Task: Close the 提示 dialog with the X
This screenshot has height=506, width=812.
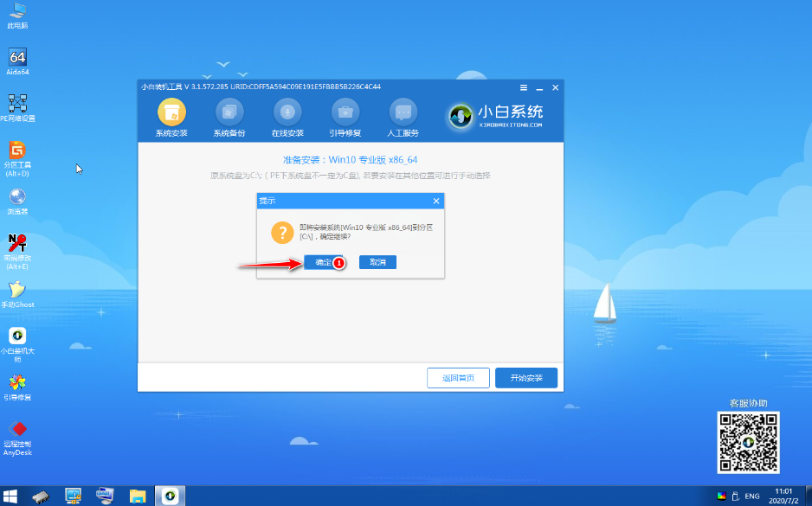Action: [x=436, y=201]
